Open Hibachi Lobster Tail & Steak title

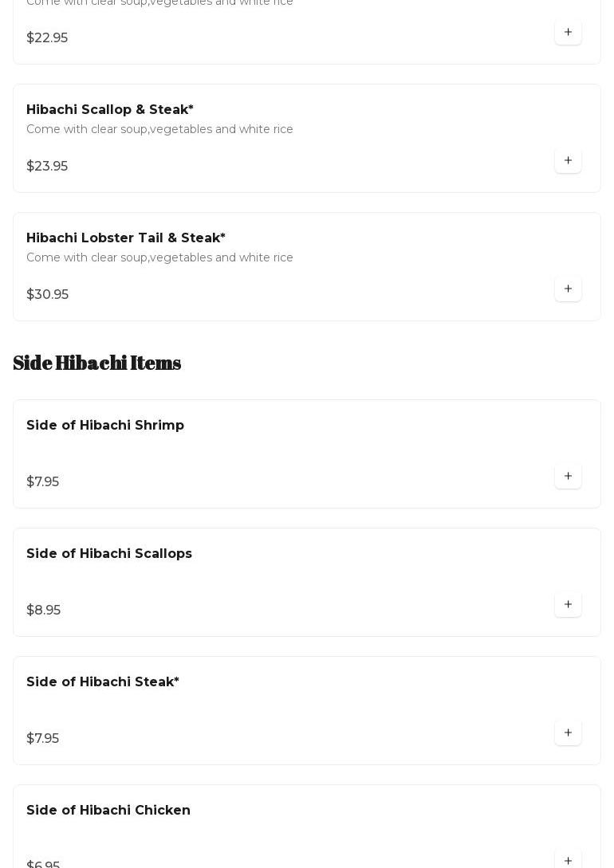click(126, 238)
